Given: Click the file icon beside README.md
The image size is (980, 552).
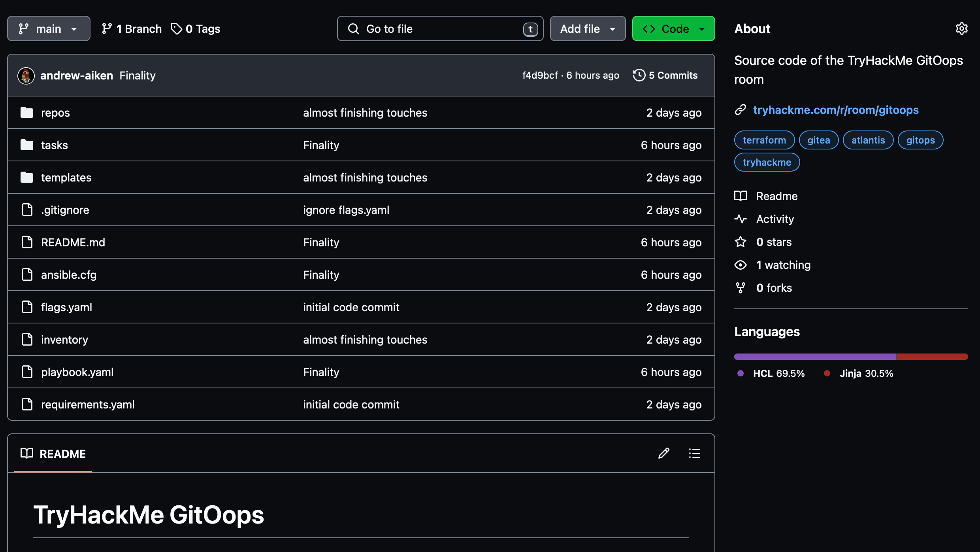Looking at the screenshot, I should pyautogui.click(x=27, y=242).
